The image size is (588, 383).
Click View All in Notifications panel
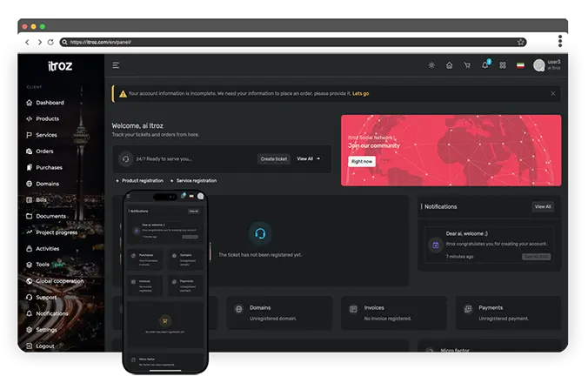(x=543, y=206)
